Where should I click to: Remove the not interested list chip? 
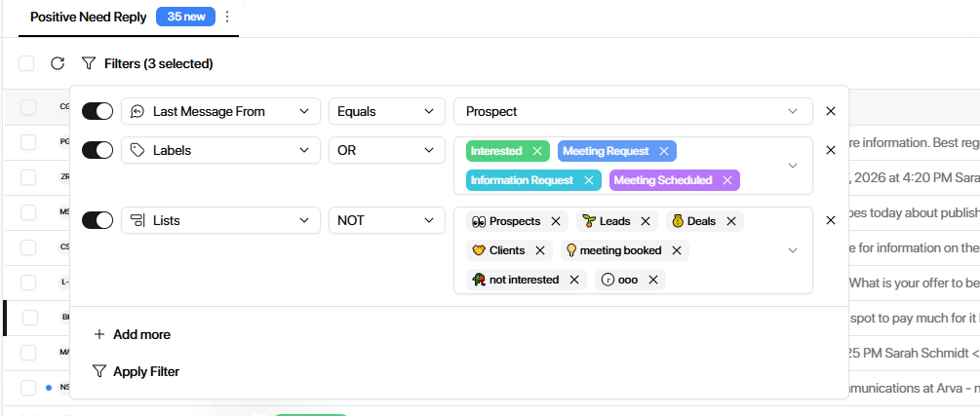tap(574, 280)
